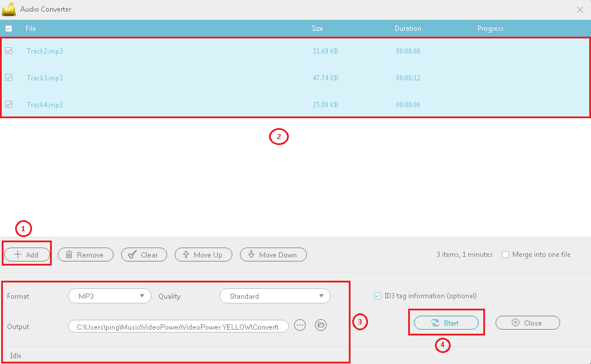Click the Size column header

(x=317, y=29)
